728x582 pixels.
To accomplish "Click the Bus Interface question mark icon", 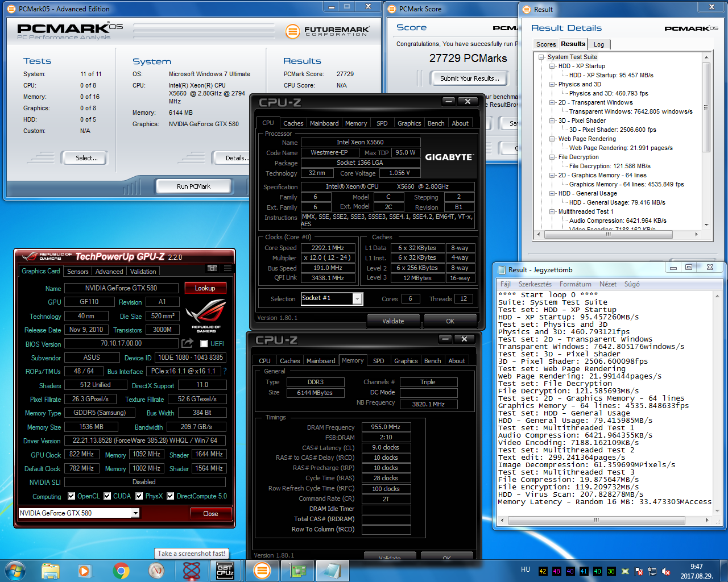I will coord(225,371).
